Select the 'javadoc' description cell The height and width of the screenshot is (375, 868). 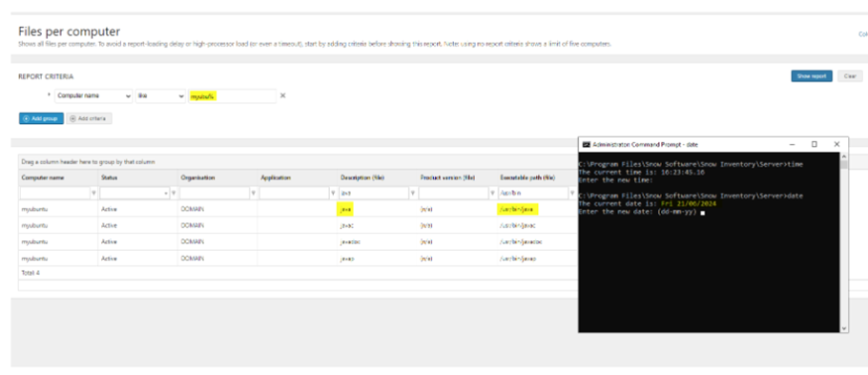click(x=351, y=242)
